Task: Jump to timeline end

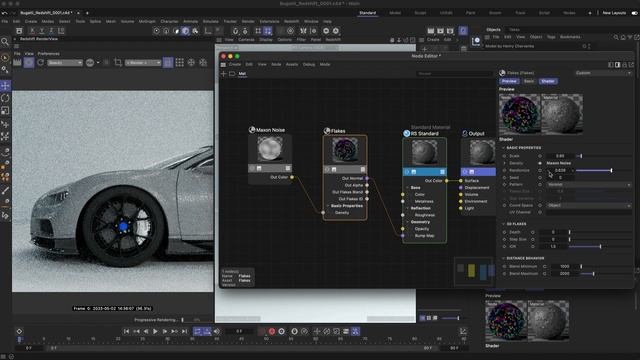Action: click(x=184, y=331)
